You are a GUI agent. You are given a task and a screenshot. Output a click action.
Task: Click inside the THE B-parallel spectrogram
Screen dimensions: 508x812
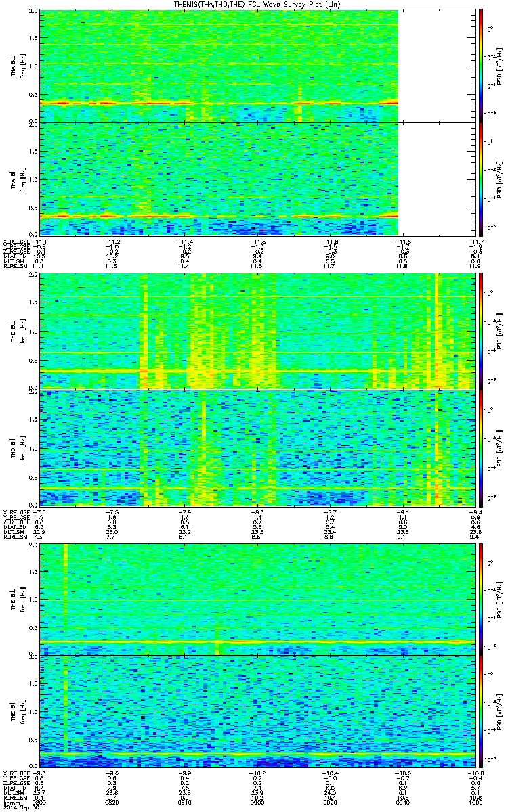256,712
